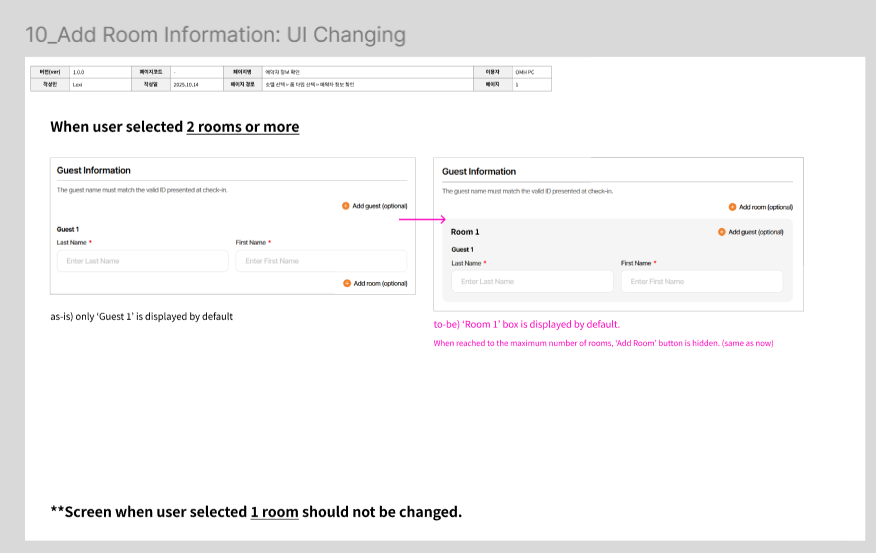Focus Last Name field in left Guest 1 form
The height and width of the screenshot is (553, 876).
click(143, 261)
